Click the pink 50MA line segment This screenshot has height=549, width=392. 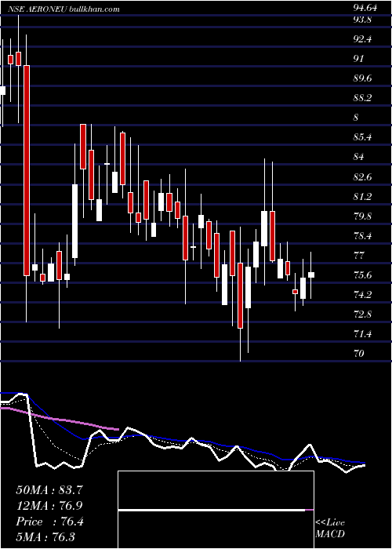[60, 418]
